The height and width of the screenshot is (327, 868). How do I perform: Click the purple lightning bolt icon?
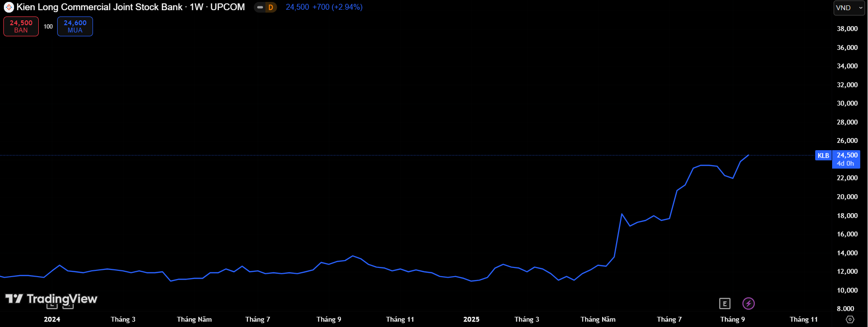[x=748, y=304]
